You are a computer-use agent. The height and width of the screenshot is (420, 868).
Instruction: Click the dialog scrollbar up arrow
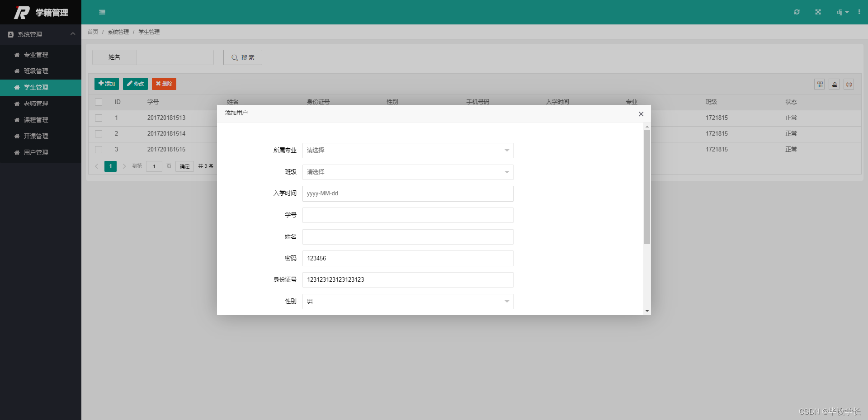pos(647,127)
